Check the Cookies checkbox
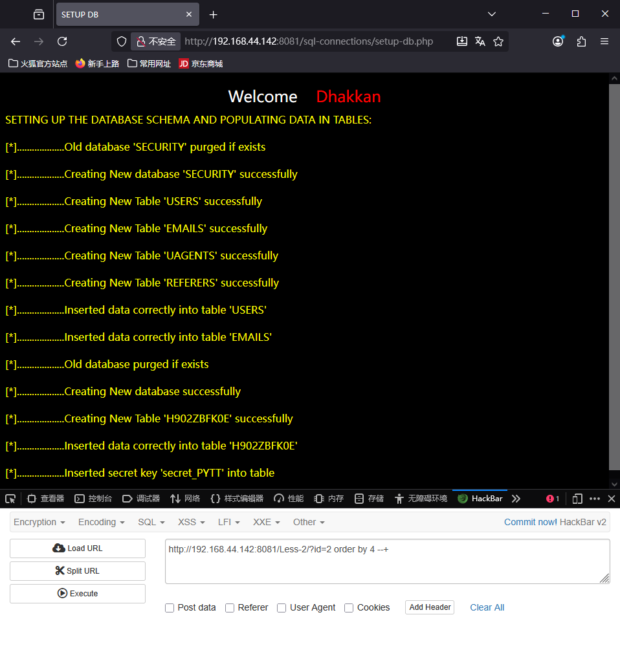 [349, 608]
